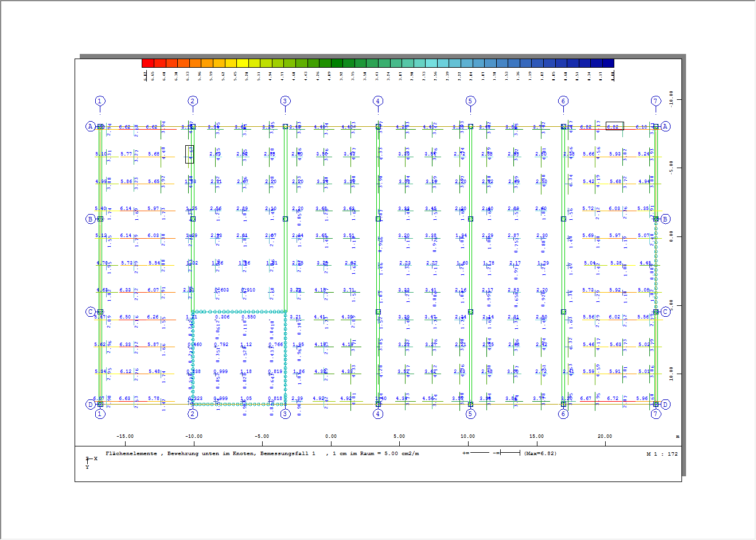This screenshot has width=756, height=540.
Task: Pick the darkest blue legend swatch
Action: tap(608, 64)
